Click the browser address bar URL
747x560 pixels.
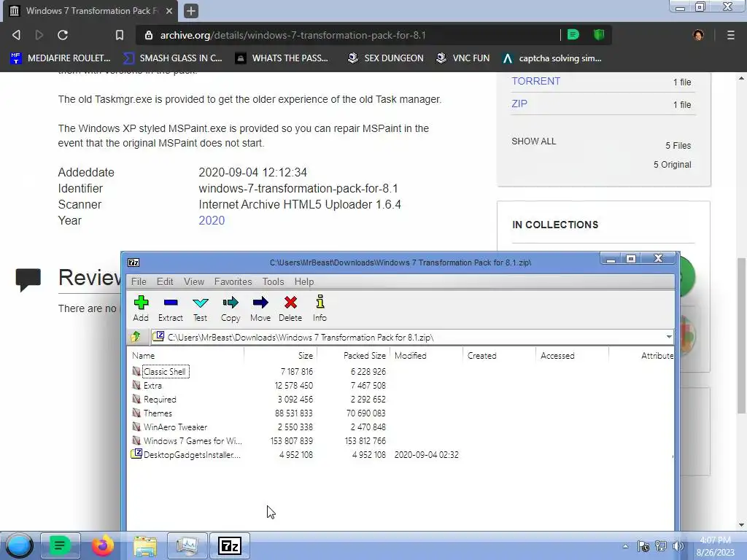click(x=293, y=35)
